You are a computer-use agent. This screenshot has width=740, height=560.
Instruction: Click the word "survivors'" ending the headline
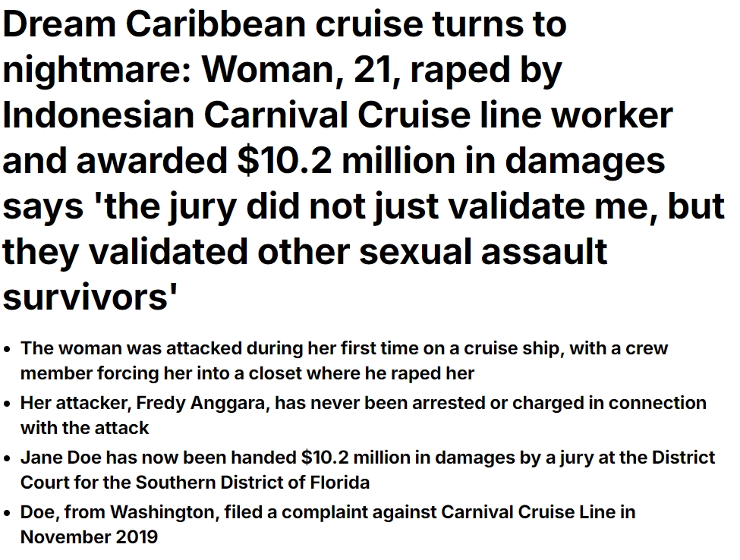click(x=86, y=296)
